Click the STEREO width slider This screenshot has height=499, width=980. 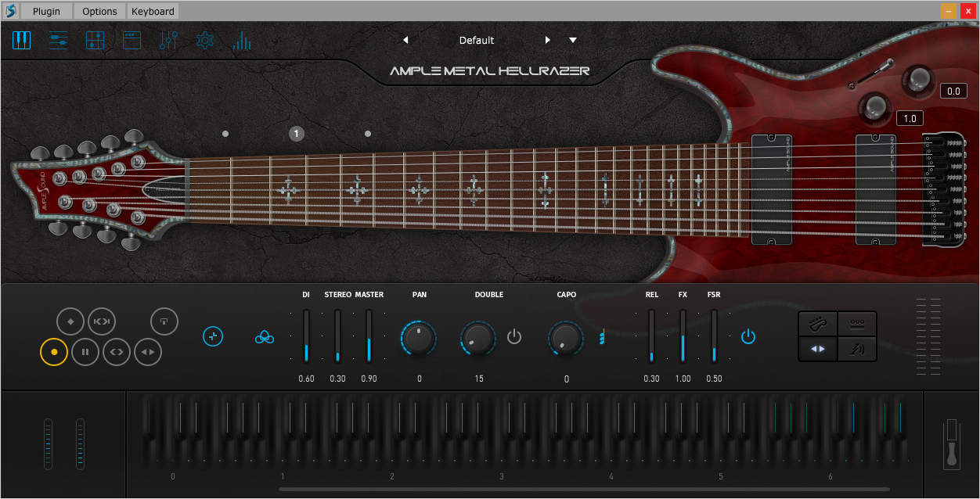pos(337,336)
